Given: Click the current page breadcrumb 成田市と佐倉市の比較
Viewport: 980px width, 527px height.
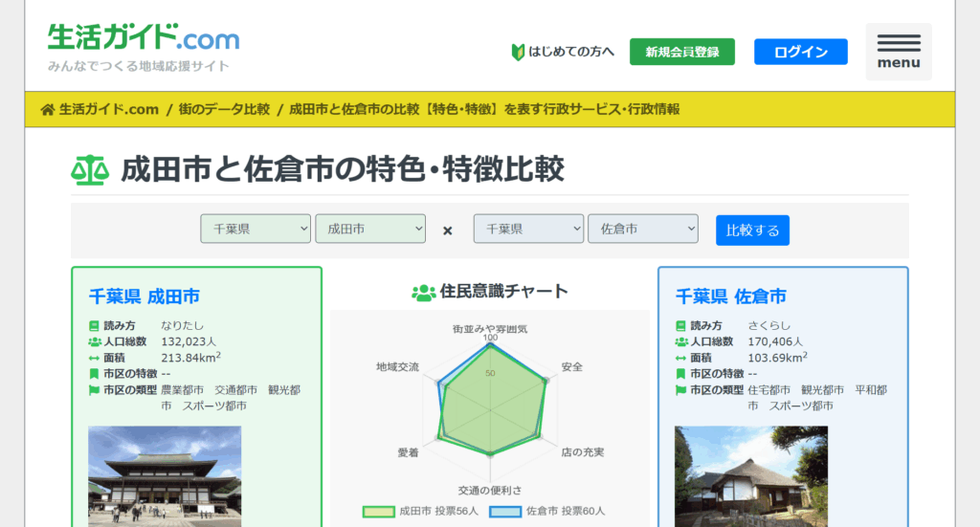Looking at the screenshot, I should 484,109.
